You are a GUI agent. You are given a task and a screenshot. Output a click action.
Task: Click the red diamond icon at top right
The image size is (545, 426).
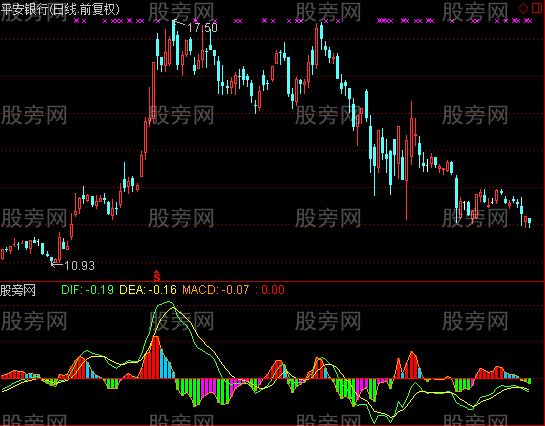pos(523,9)
